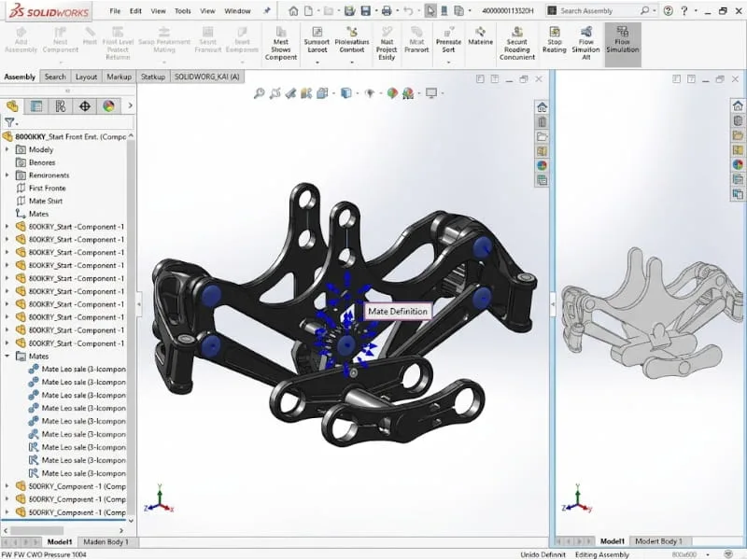Expand the Renoronents folder in the tree
Screen dimensions: 747x560
point(7,175)
